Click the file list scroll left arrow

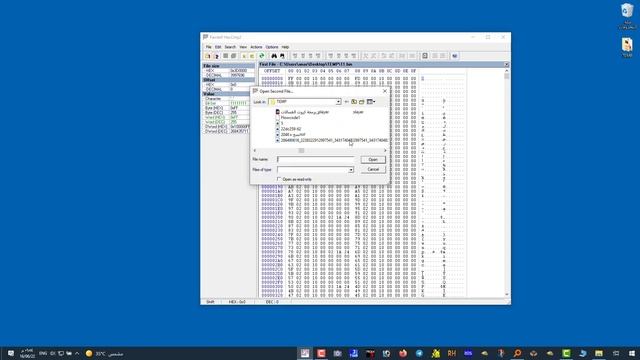pos(255,151)
